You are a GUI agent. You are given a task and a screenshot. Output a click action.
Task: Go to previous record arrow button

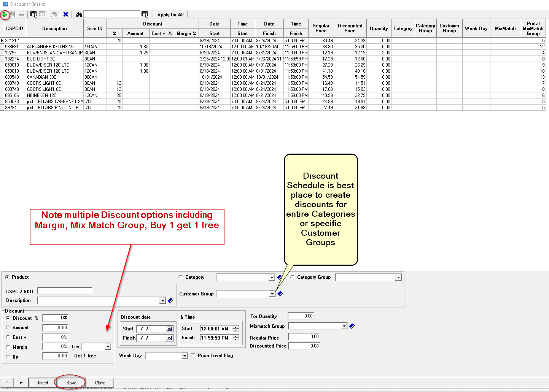7,382
